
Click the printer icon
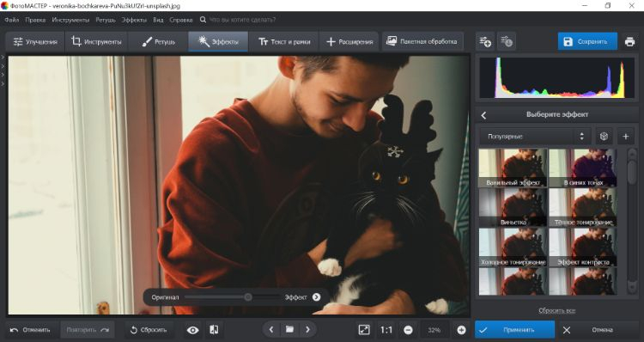coord(629,41)
